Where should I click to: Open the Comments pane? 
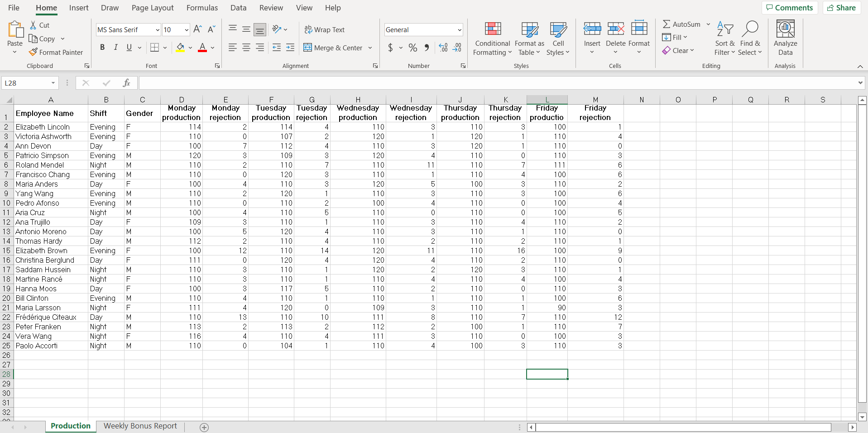coord(790,8)
